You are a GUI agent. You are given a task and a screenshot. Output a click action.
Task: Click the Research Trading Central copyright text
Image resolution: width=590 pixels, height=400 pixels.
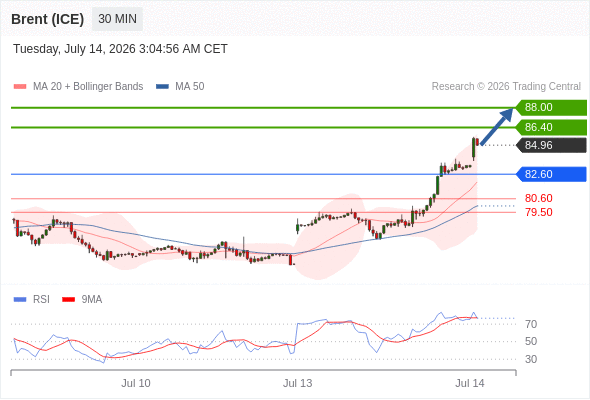point(506,87)
